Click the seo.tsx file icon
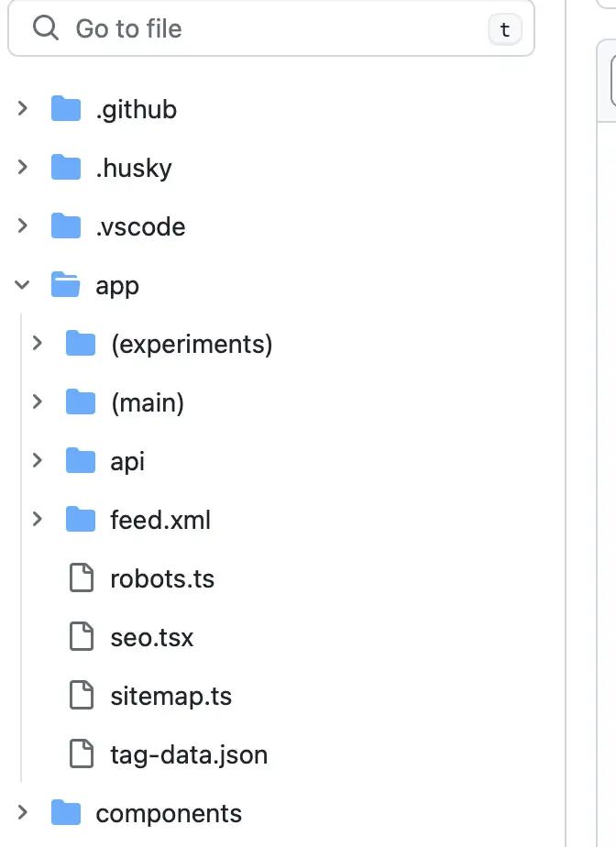This screenshot has height=847, width=616. 82,636
